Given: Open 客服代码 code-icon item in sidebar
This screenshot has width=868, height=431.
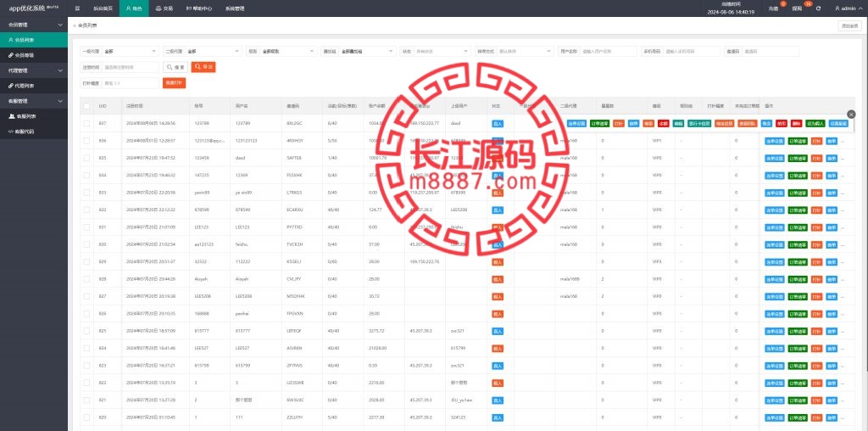Looking at the screenshot, I should pyautogui.click(x=34, y=132).
